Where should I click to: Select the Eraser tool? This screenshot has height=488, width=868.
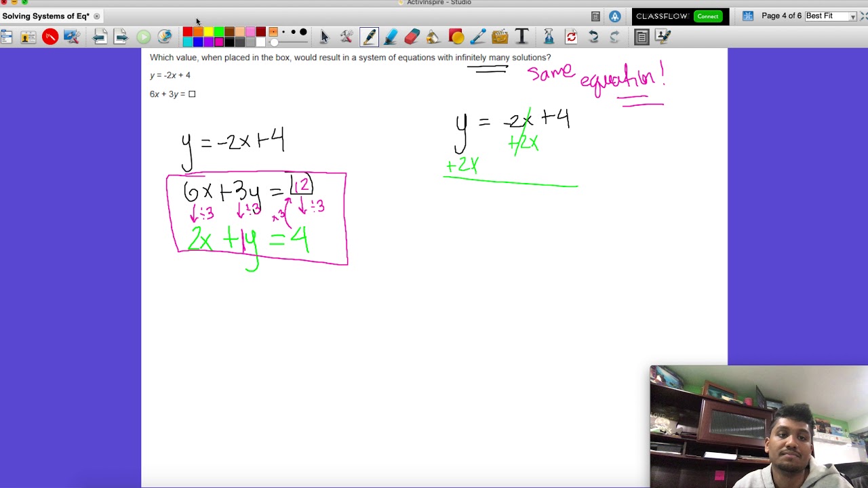click(412, 37)
